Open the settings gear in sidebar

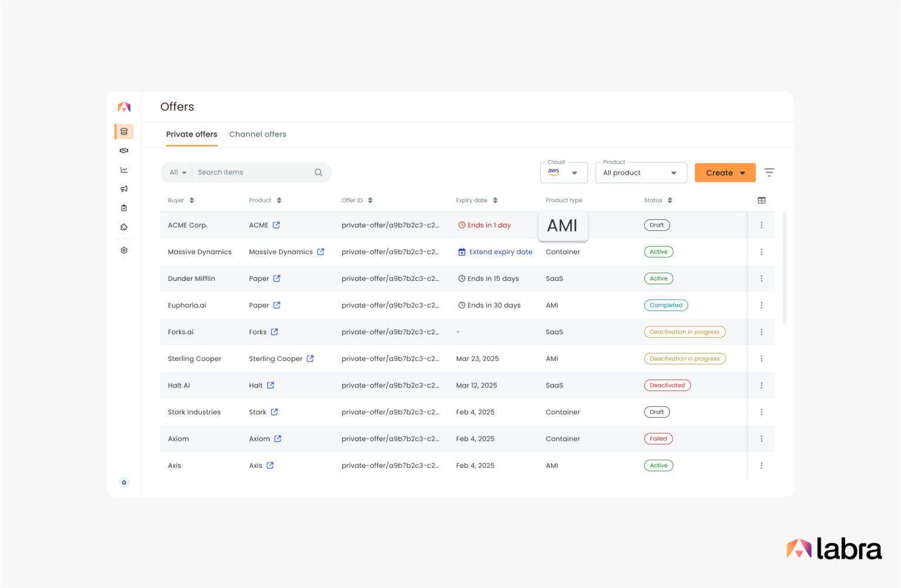[x=124, y=250]
